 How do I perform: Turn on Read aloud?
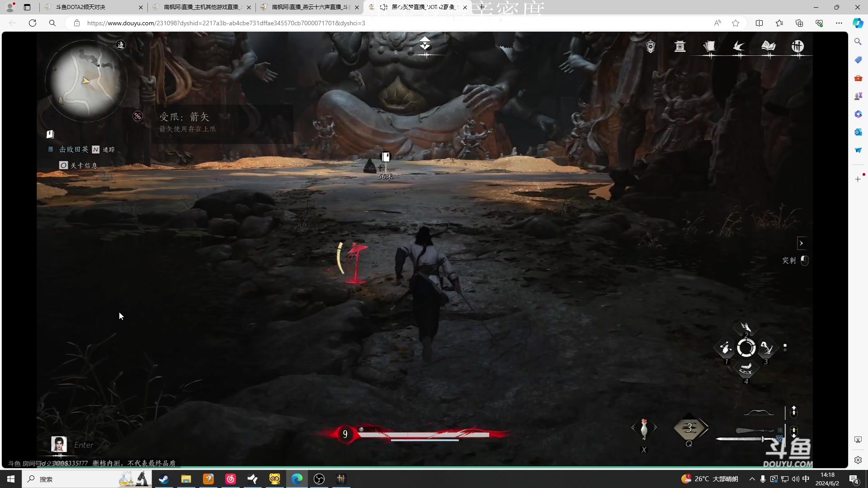coord(717,23)
